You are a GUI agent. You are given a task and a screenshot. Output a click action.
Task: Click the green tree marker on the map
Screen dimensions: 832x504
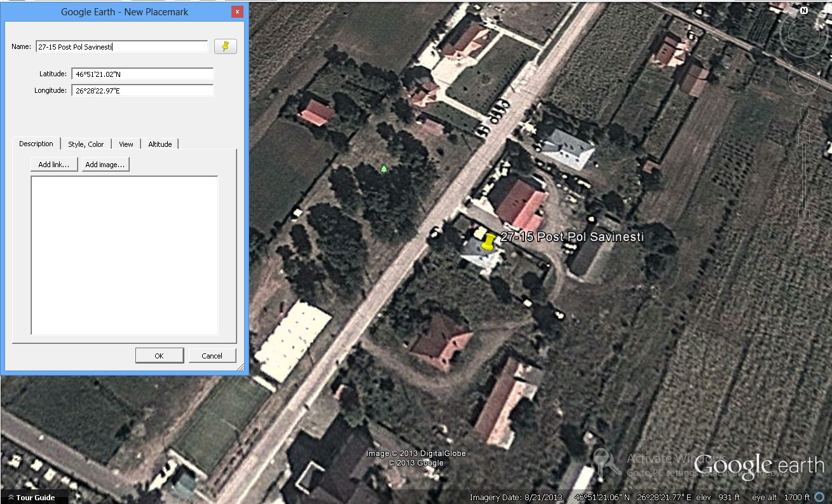383,168
